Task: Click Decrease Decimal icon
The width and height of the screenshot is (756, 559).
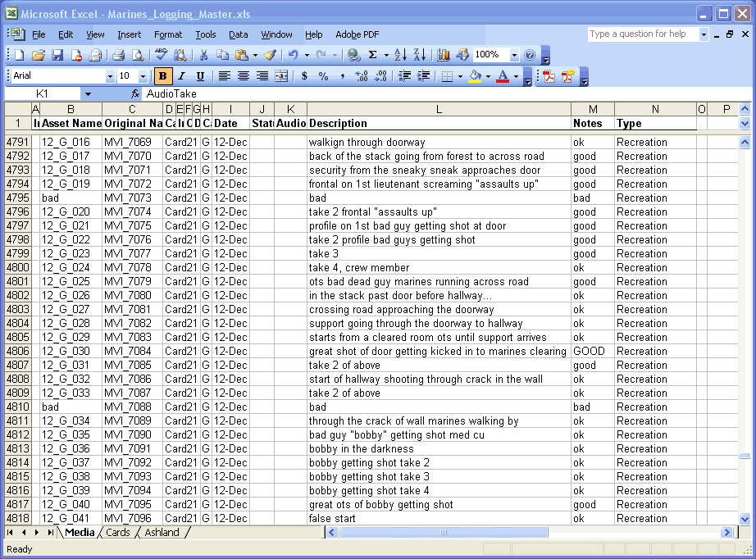Action: (x=380, y=76)
